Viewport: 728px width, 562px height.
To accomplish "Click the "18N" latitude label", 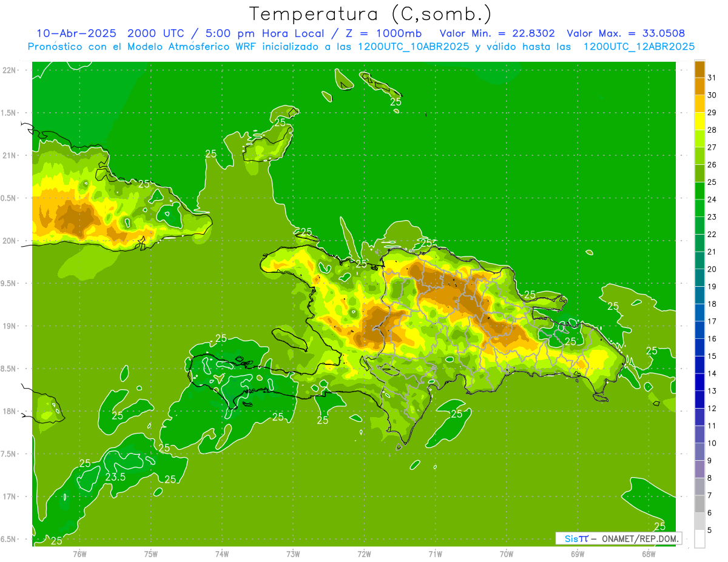I will [x=10, y=411].
